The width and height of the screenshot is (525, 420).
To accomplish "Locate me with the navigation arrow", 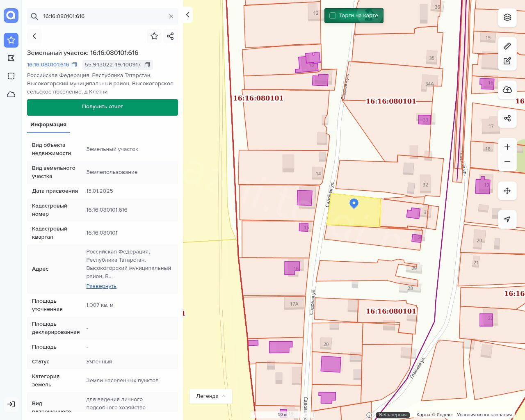I will (507, 219).
